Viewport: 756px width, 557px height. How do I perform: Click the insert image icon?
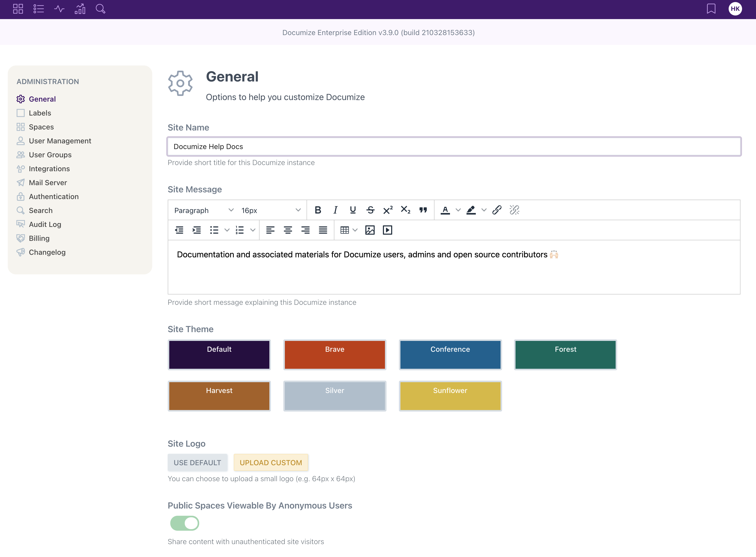coord(370,230)
